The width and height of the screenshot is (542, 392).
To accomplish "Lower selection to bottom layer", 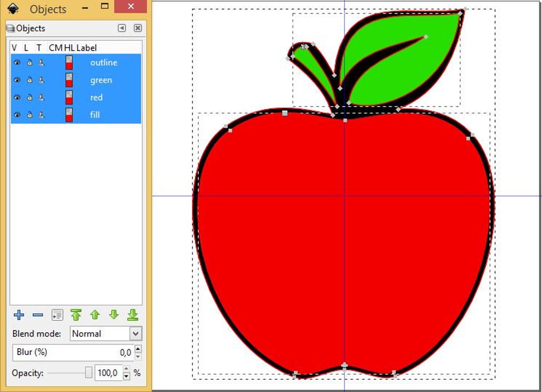I will point(134,315).
